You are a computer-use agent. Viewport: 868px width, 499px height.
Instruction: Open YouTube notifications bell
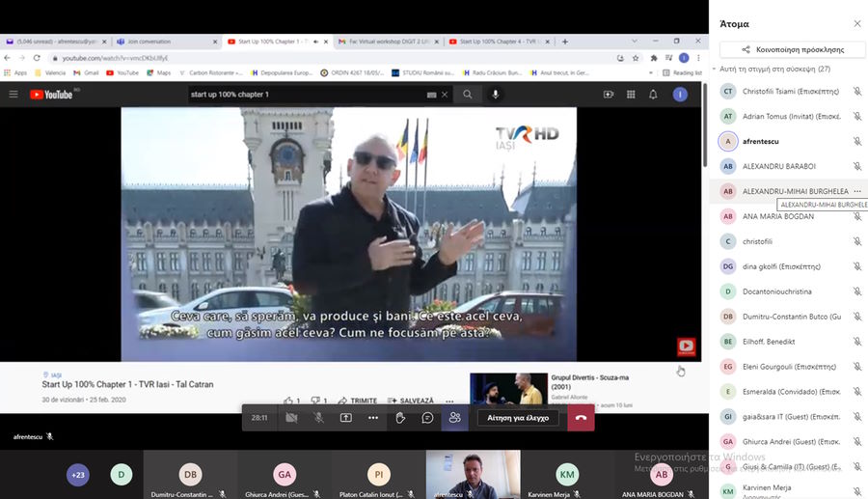click(653, 95)
